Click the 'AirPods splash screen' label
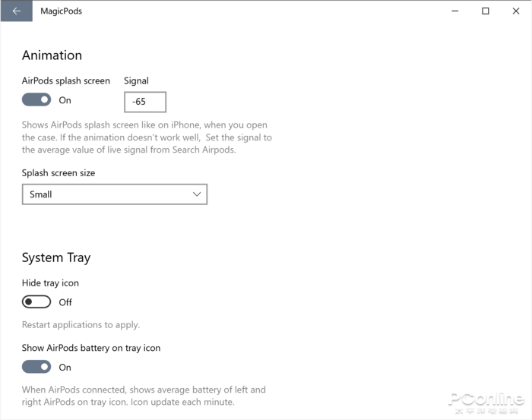 tap(66, 81)
